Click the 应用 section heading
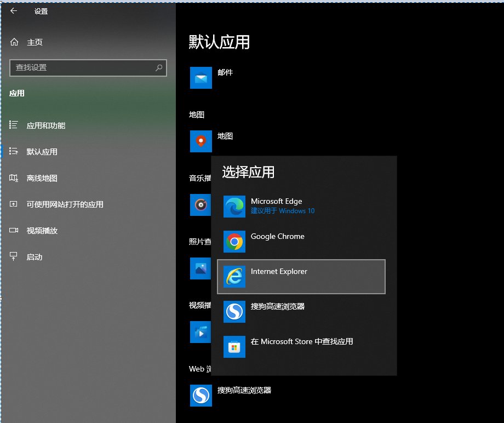The height and width of the screenshot is (423, 504). tap(17, 93)
